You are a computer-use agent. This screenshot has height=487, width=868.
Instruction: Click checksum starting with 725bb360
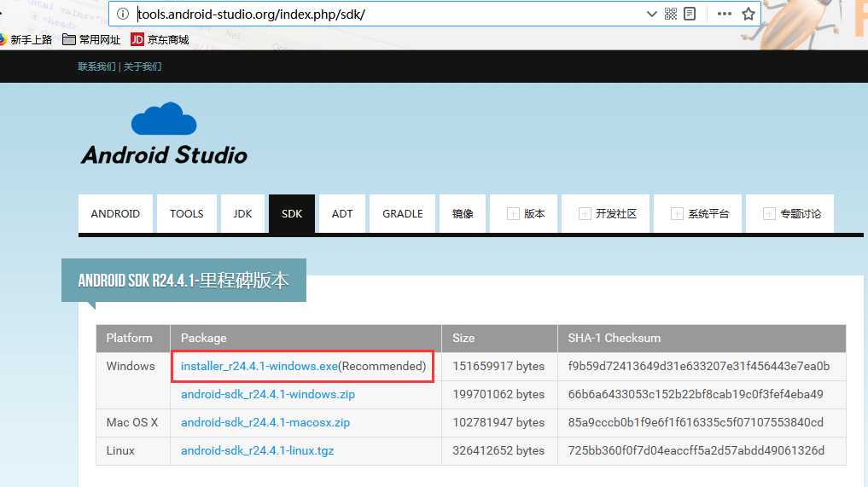(696, 451)
